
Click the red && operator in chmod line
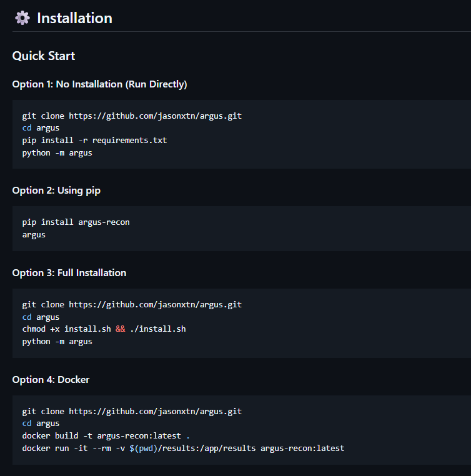(121, 329)
